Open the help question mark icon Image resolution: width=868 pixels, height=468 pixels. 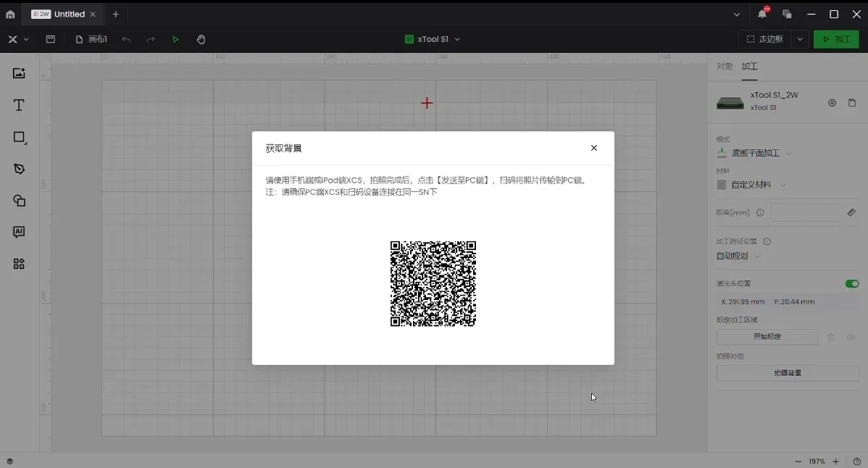(x=856, y=461)
